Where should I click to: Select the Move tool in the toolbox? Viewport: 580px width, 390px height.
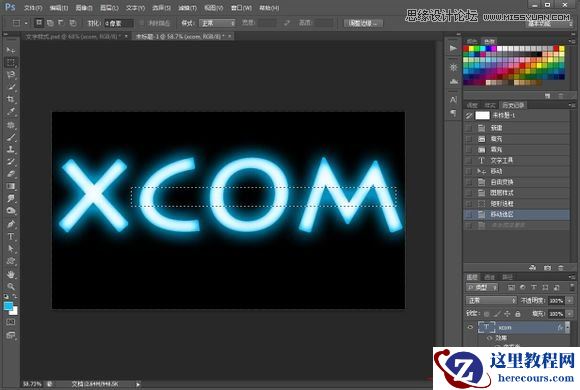click(10, 50)
